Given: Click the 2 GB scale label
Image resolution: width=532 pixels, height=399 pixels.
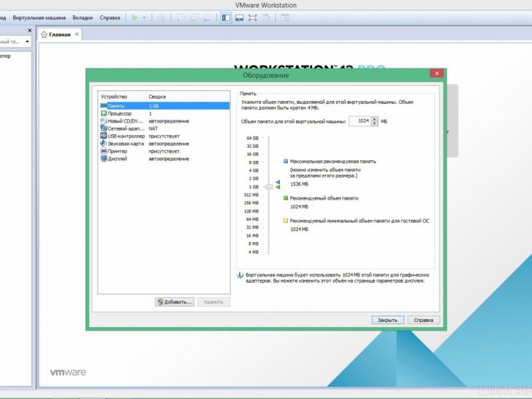Looking at the screenshot, I should click(x=254, y=178).
